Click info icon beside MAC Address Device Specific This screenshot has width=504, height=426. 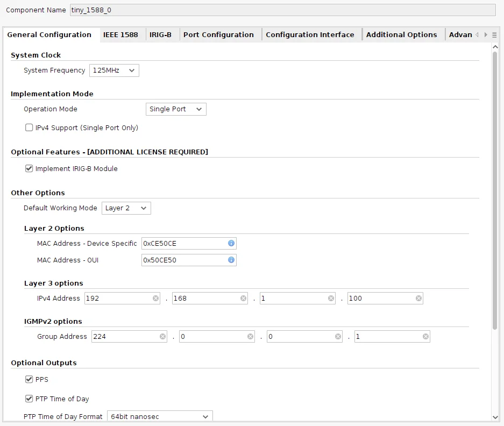tap(231, 244)
